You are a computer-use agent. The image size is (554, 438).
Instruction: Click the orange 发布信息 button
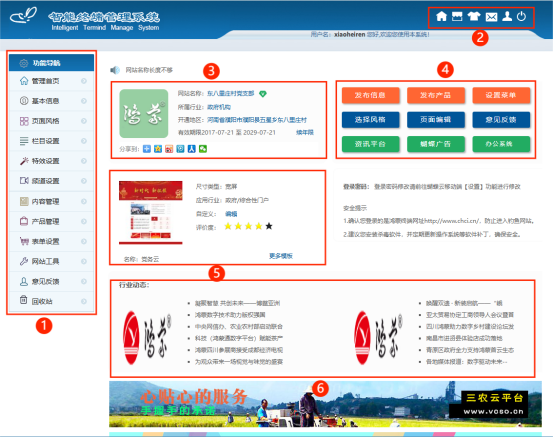point(370,95)
